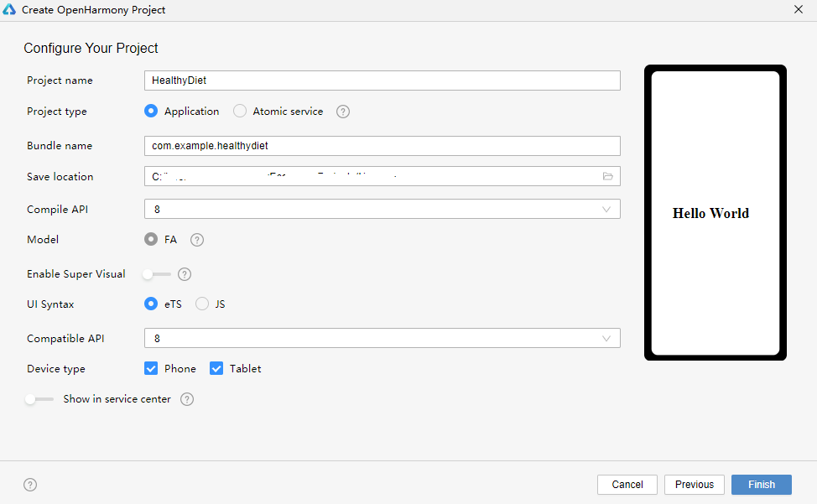Image resolution: width=817 pixels, height=504 pixels.
Task: Click the Project name input field
Action: (382, 81)
